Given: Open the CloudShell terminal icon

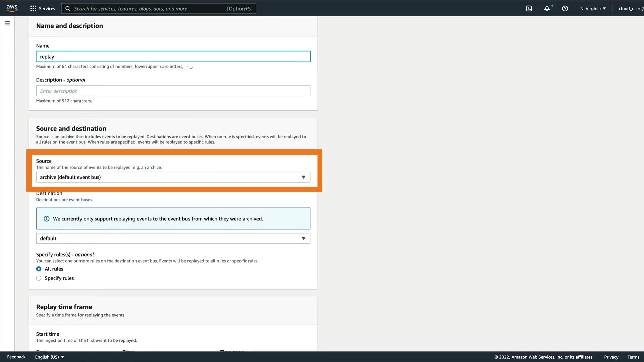Looking at the screenshot, I should [529, 9].
